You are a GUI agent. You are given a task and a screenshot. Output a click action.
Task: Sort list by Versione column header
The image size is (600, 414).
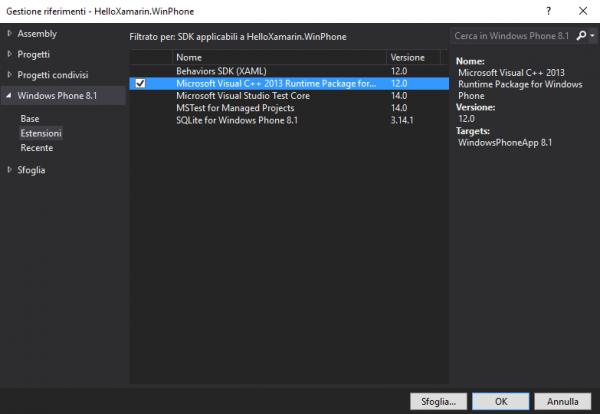pyautogui.click(x=413, y=57)
